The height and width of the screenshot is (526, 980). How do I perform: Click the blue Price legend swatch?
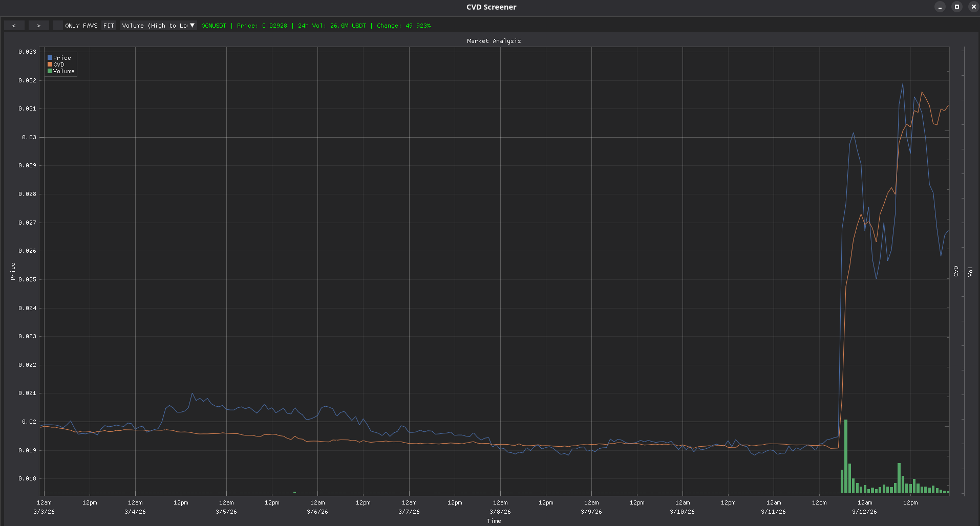coord(50,58)
